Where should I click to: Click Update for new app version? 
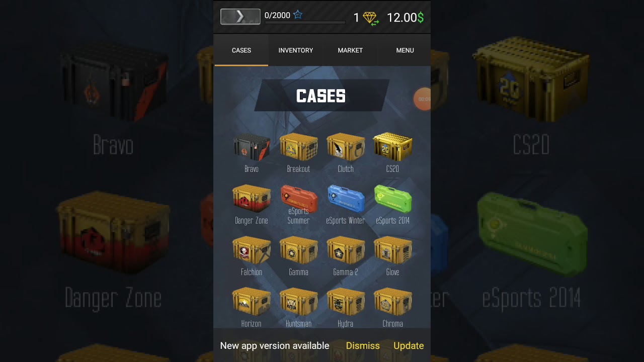coord(409,346)
